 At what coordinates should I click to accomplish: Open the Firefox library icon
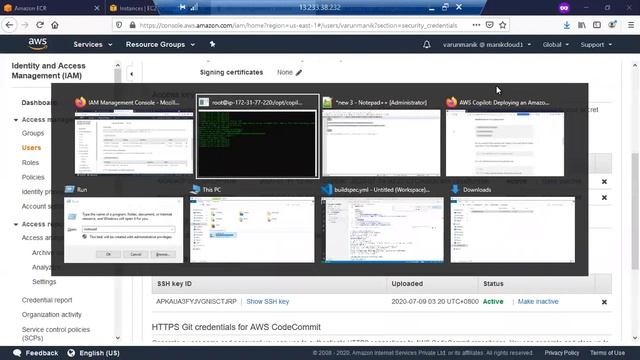582,25
